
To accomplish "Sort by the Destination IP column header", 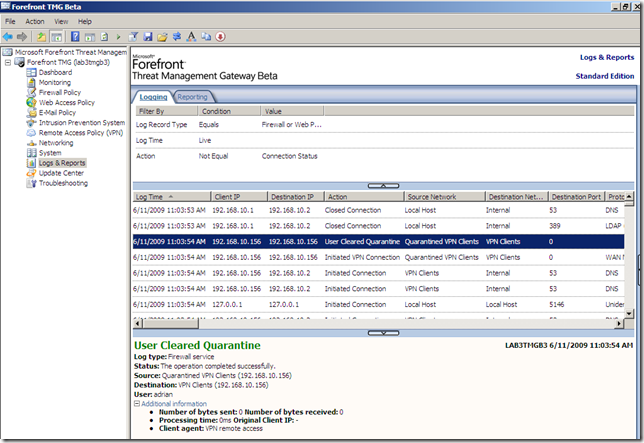I will coord(296,197).
